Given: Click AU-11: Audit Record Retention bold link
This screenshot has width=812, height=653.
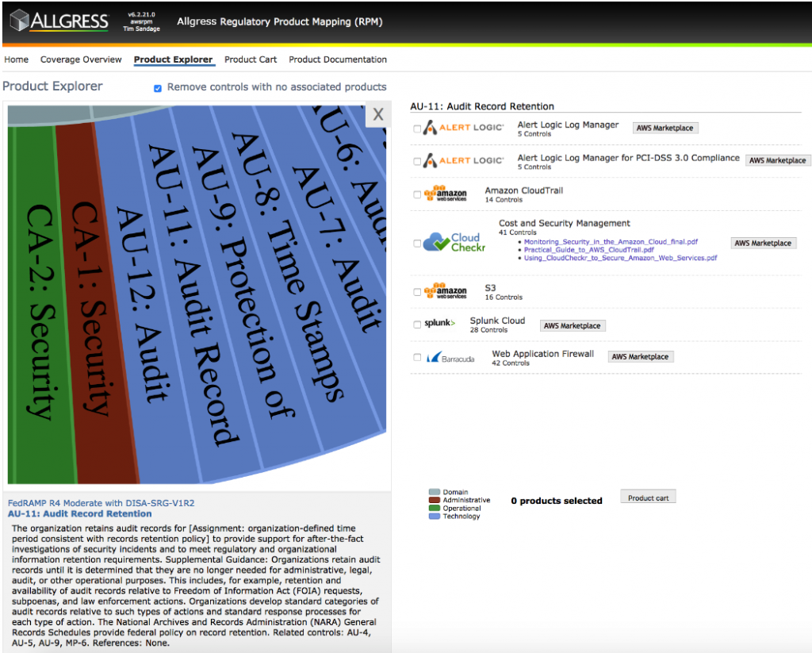Looking at the screenshot, I should click(x=80, y=513).
